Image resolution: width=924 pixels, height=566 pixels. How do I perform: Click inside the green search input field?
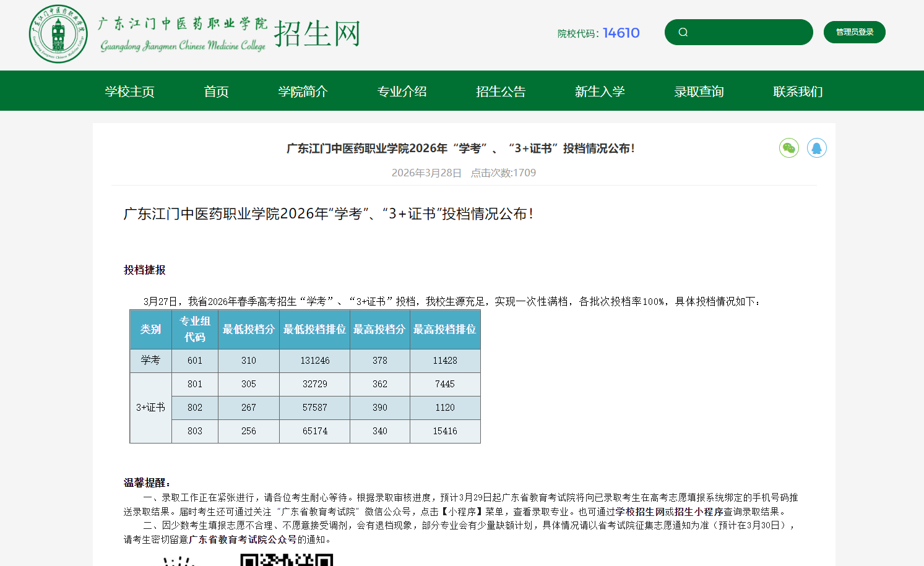[x=743, y=32]
